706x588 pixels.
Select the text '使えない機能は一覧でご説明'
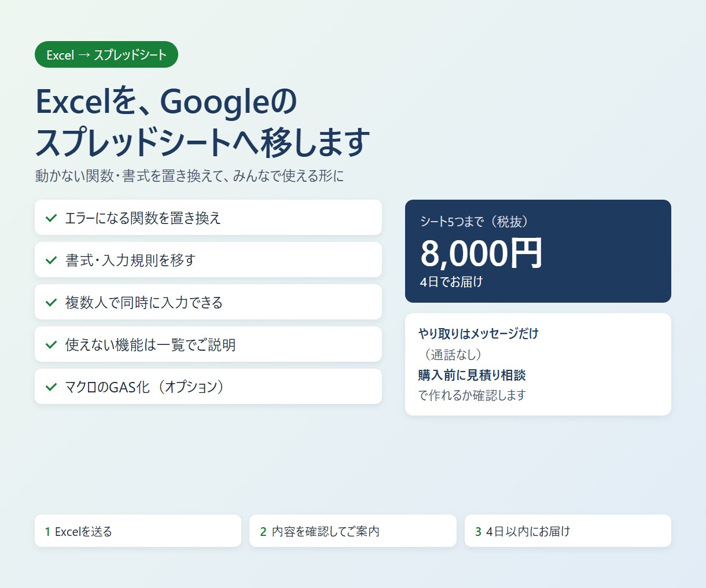150,345
